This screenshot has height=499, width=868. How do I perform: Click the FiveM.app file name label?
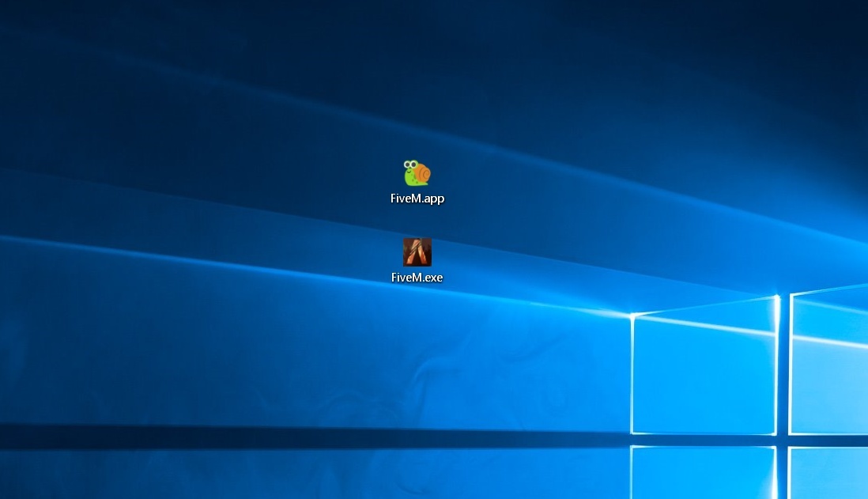[x=417, y=198]
